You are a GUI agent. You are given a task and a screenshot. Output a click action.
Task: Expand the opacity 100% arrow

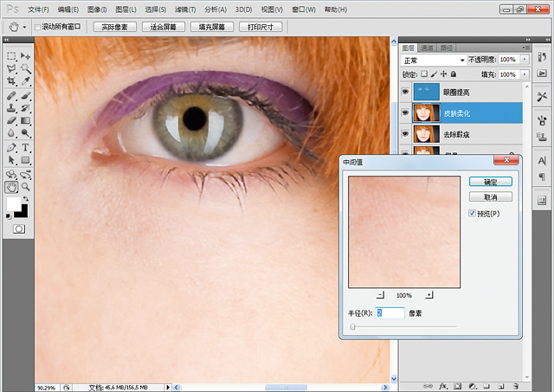(x=525, y=60)
